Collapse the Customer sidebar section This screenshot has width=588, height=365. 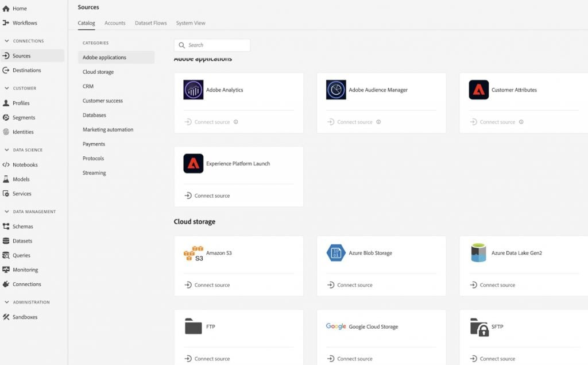[6, 89]
